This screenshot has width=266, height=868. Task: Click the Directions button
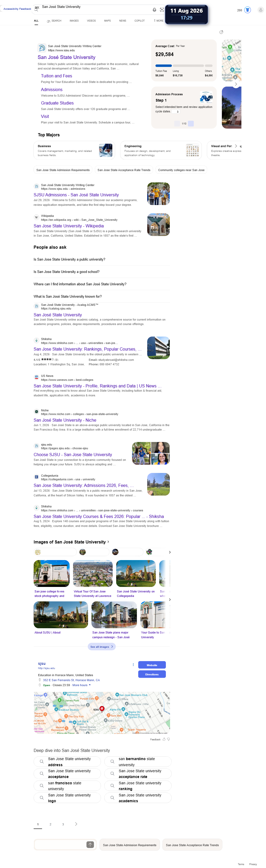click(x=152, y=674)
